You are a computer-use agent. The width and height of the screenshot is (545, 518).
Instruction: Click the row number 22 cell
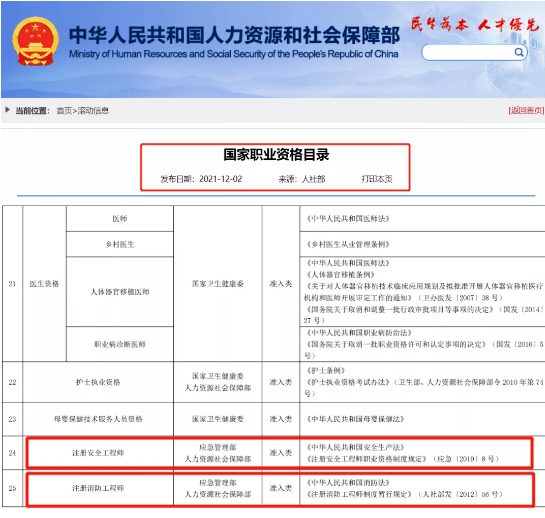coord(13,382)
